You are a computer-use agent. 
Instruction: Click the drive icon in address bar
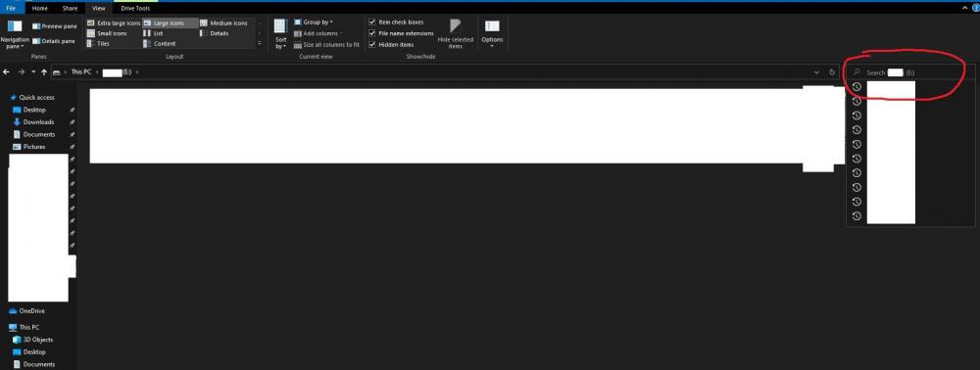[57, 72]
